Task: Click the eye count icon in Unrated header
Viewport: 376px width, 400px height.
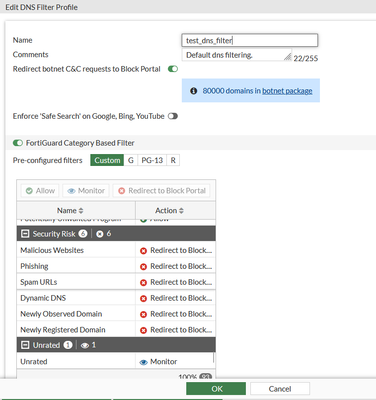Action: tap(85, 346)
